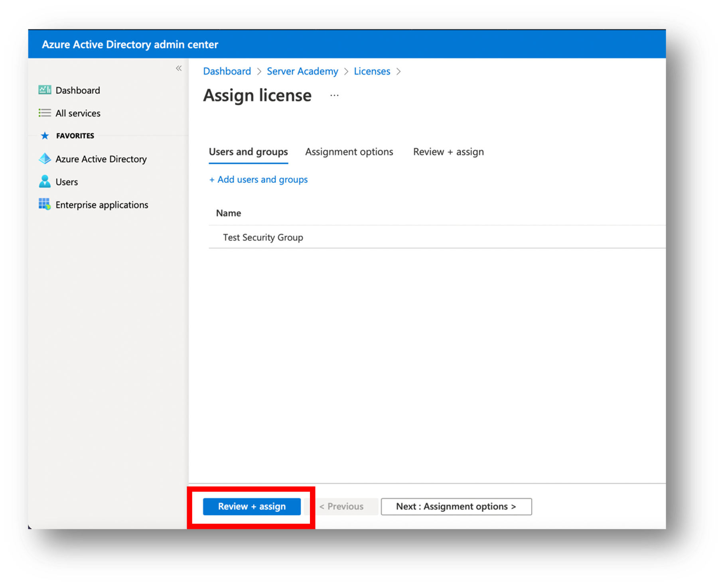Switch to the Assignment options tab
The width and height of the screenshot is (724, 588).
click(349, 152)
